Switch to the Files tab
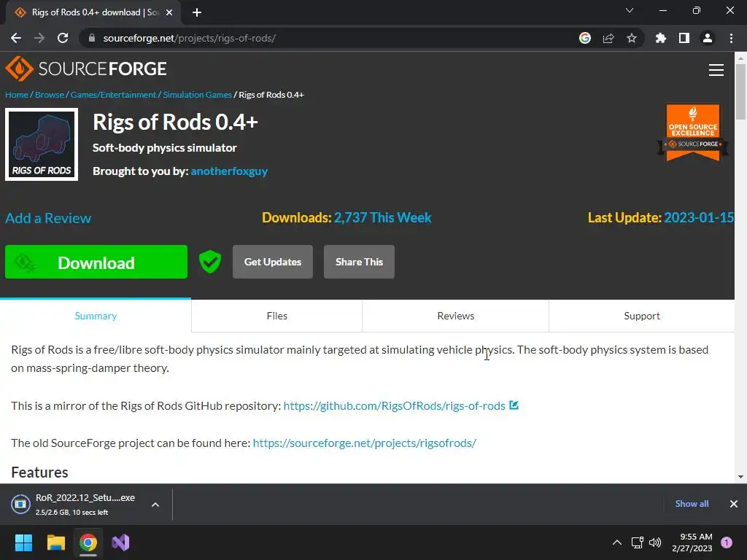747x560 pixels. pos(276,316)
